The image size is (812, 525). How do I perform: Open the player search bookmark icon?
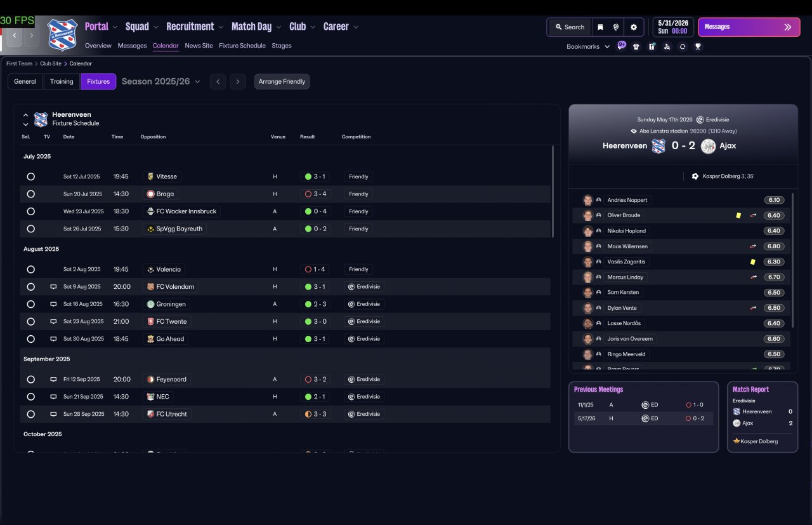[667, 46]
